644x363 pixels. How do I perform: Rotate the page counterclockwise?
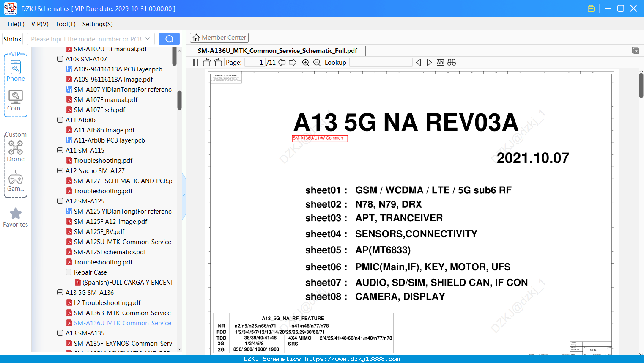(x=206, y=63)
